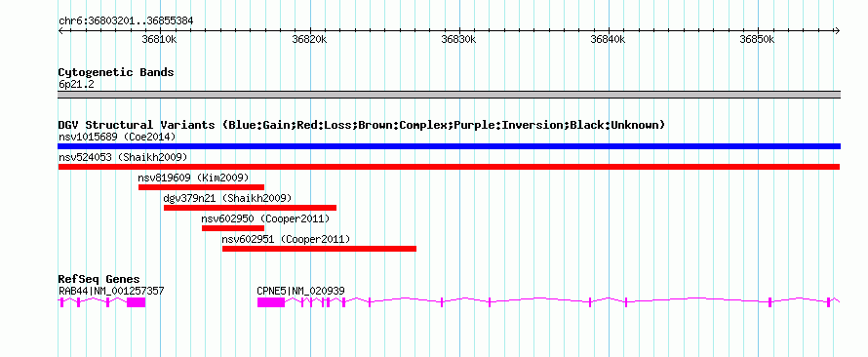Open the dgv379n21 (Shaikh2009) variant bar
The height and width of the screenshot is (357, 868).
pos(251,208)
